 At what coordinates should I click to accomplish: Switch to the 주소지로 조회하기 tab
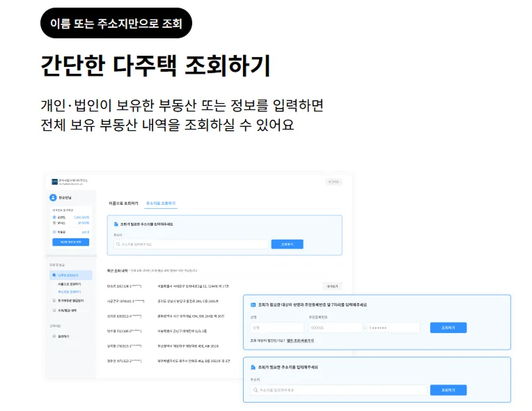[161, 203]
